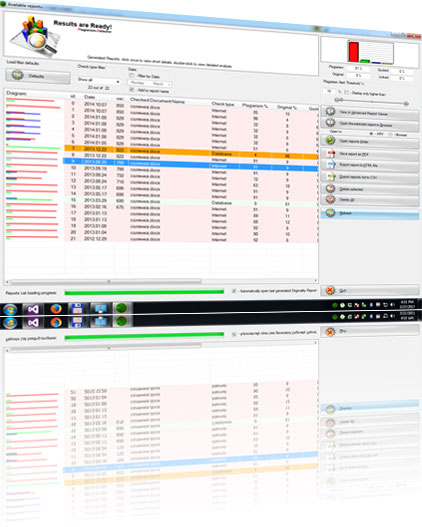Select report row 13 in the list

pos(191,189)
